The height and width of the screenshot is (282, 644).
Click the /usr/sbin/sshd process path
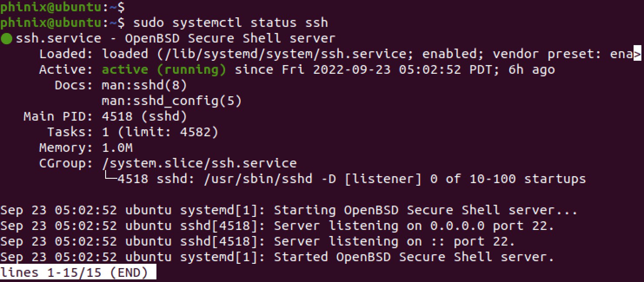click(258, 179)
